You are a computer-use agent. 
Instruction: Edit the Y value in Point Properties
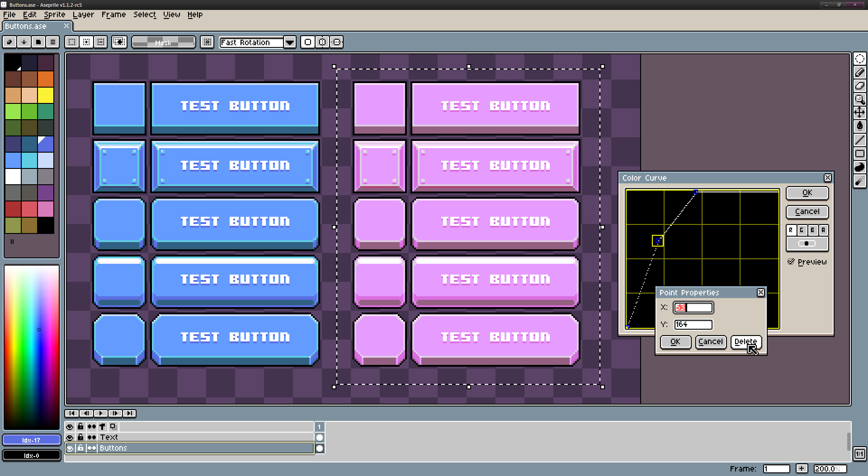(693, 324)
